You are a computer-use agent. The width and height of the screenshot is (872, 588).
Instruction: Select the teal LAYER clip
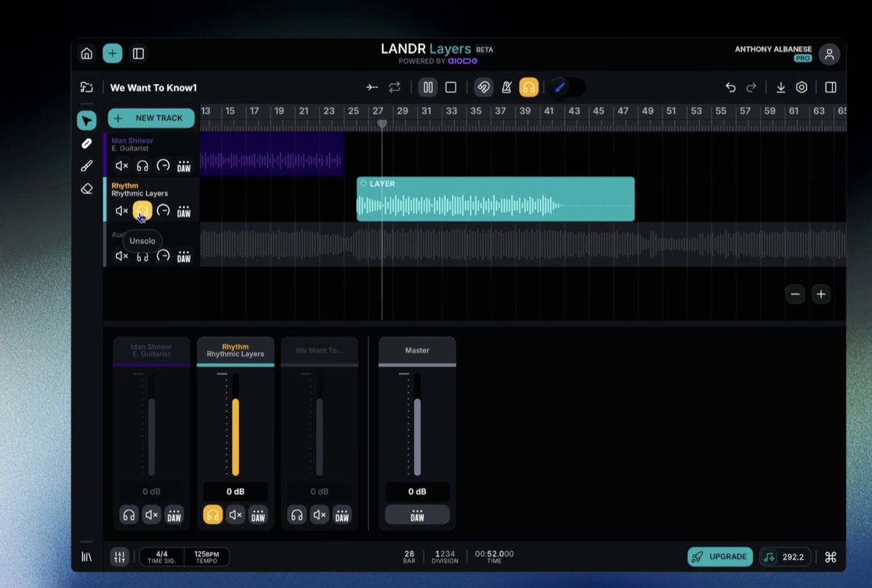[496, 199]
